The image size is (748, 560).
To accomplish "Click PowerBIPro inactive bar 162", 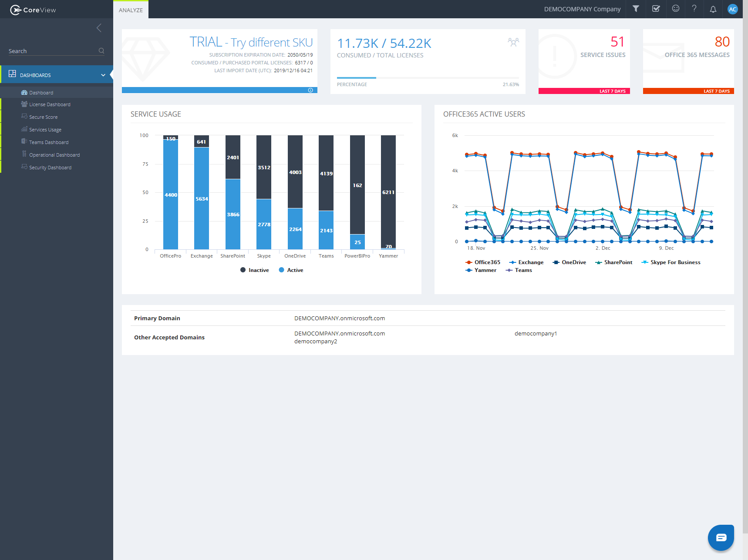I will [357, 185].
